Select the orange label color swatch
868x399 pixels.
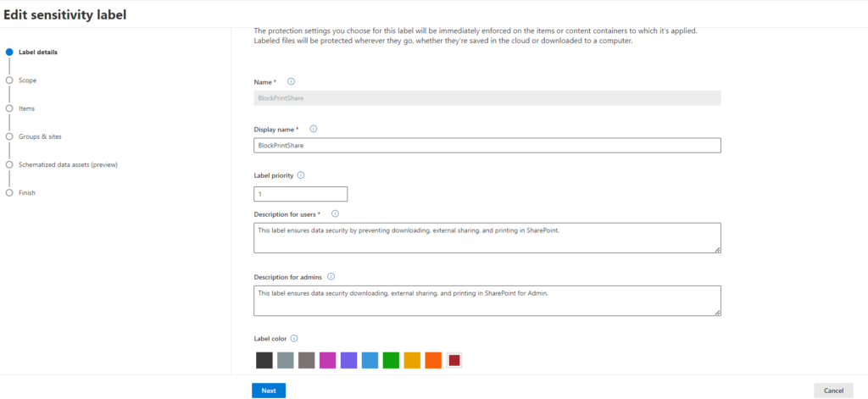(433, 360)
